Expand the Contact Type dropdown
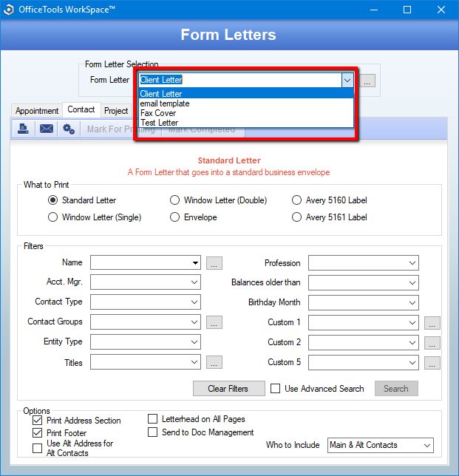This screenshot has height=476, width=459. 146,302
